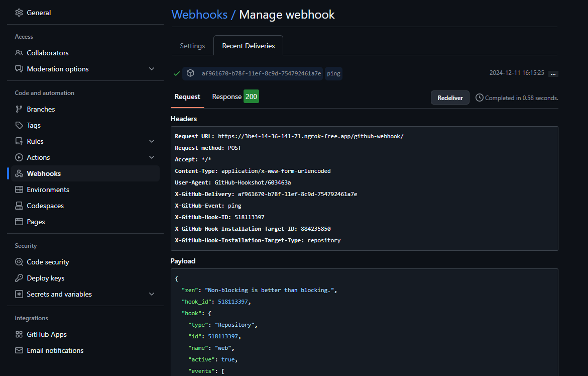
Task: Click the Webhooks icon in sidebar
Action: [19, 174]
